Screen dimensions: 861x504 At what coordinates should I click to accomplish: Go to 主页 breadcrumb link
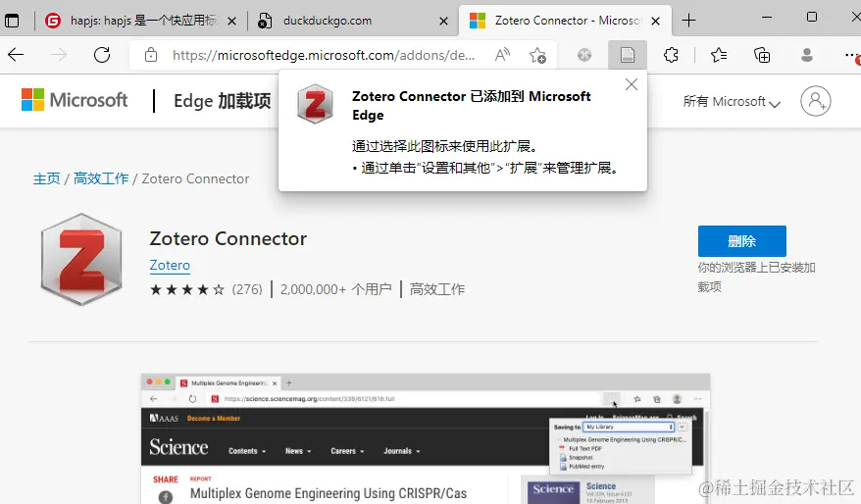[47, 179]
